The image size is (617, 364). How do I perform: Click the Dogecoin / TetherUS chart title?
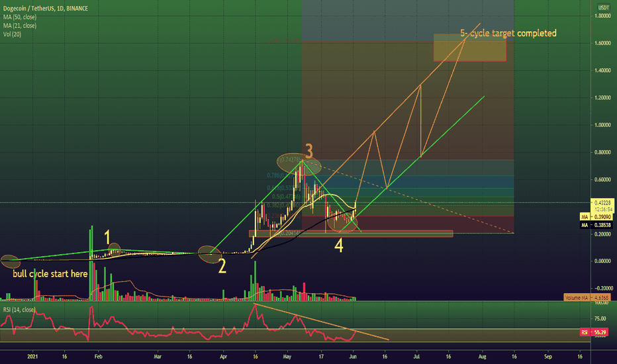pyautogui.click(x=46, y=8)
